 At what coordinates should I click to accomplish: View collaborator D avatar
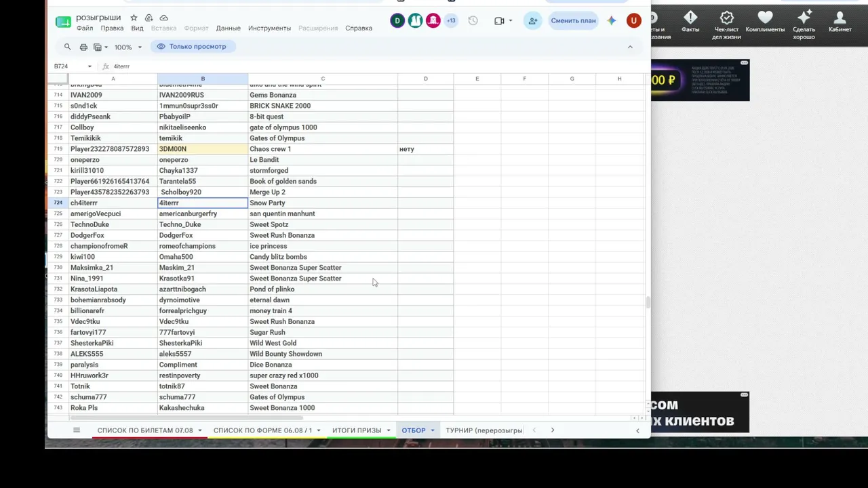tap(397, 20)
